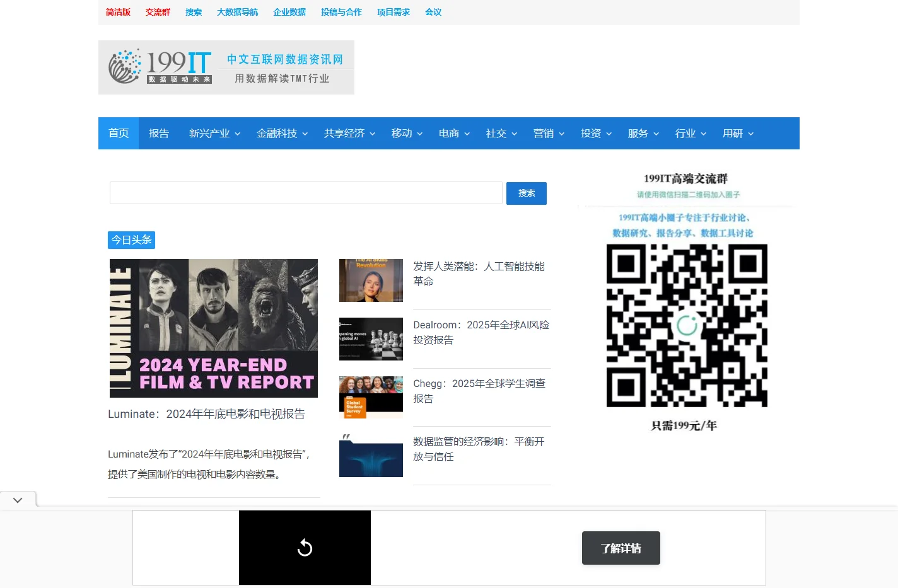Expand the 金融科技 dropdown menu
This screenshot has width=898, height=588.
pyautogui.click(x=282, y=133)
